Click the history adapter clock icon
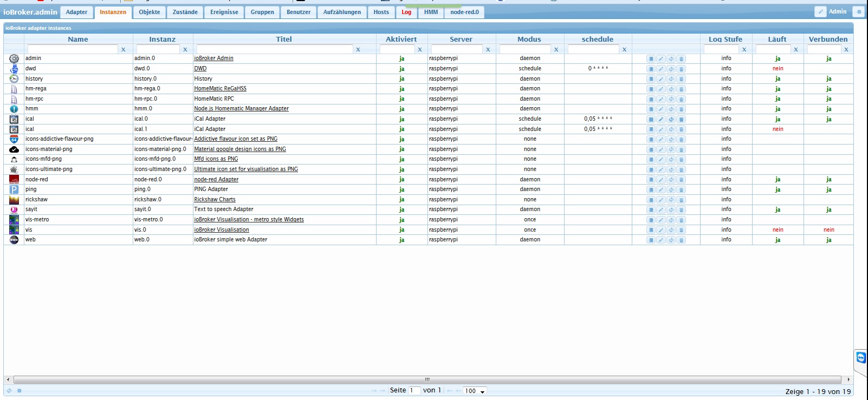The width and height of the screenshot is (868, 400). (14, 78)
